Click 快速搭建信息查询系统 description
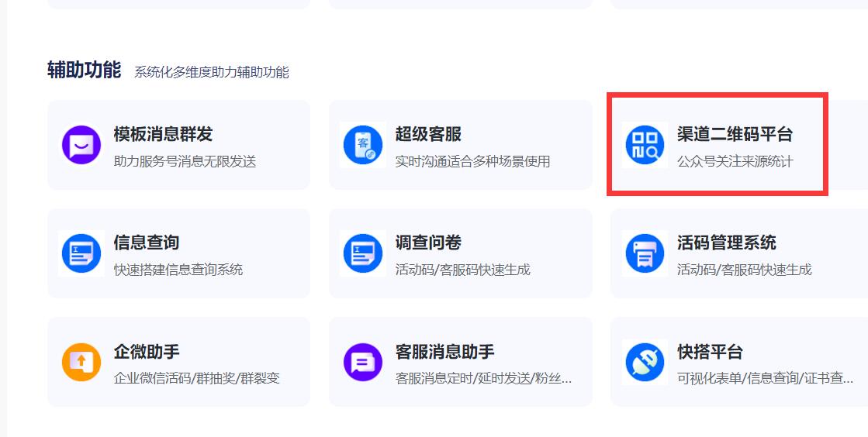This screenshot has width=868, height=437. click(x=178, y=270)
